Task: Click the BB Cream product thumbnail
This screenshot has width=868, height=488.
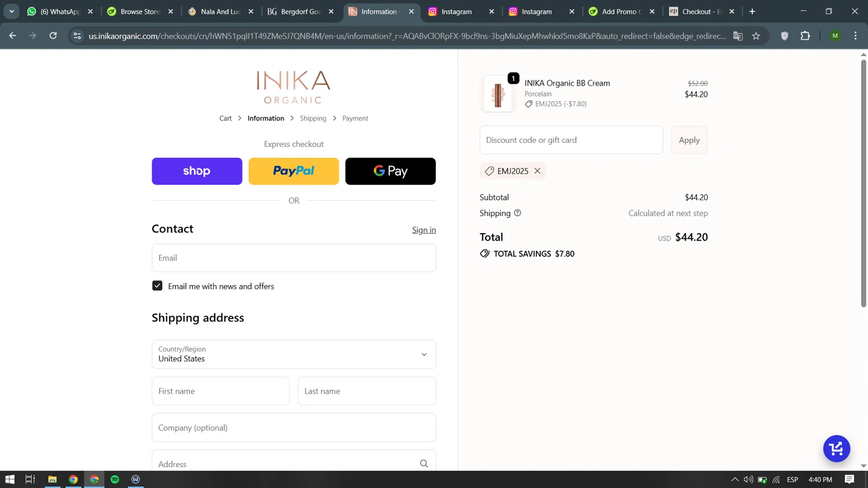Action: 498,94
